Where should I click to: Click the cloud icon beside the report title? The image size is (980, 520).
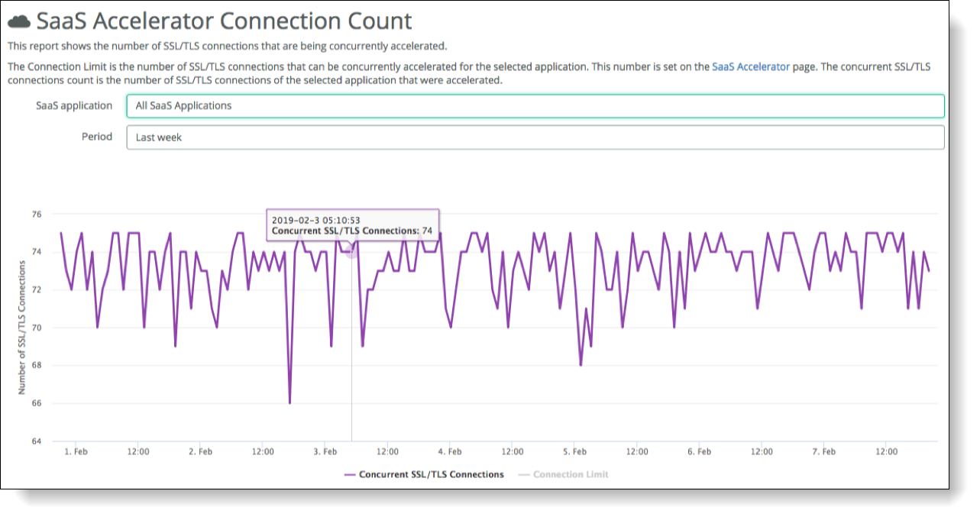point(19,21)
